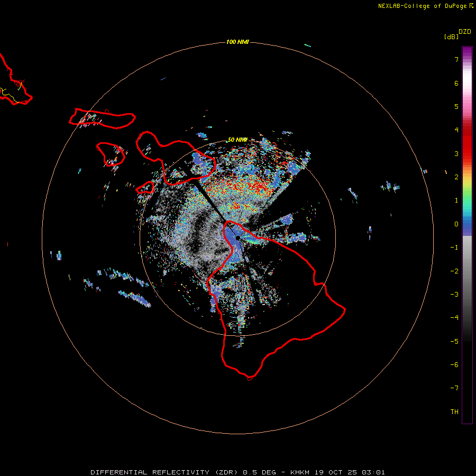Click the 100 NMI range ring label

[x=237, y=42]
